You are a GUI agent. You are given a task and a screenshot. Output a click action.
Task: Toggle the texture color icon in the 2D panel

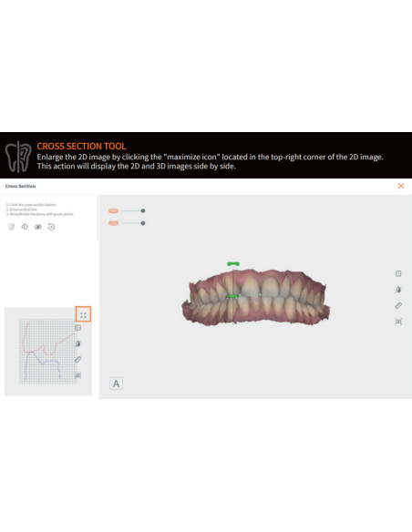pos(78,343)
